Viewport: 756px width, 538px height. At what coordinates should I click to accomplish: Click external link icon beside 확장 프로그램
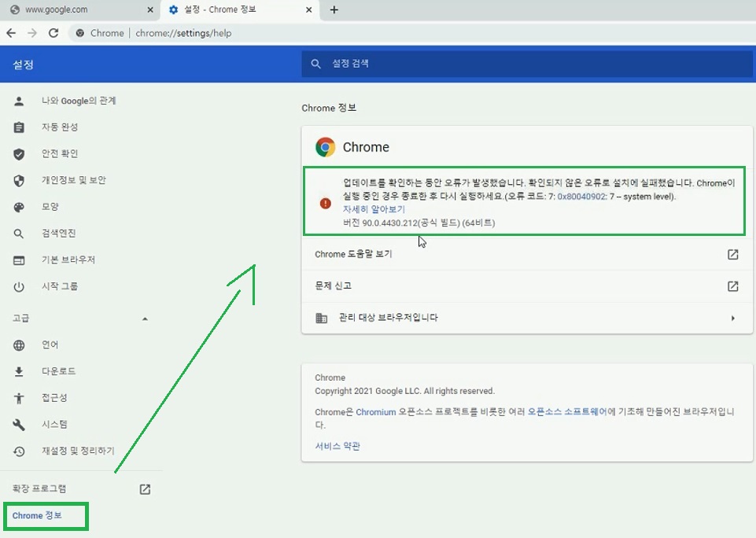[x=145, y=489]
